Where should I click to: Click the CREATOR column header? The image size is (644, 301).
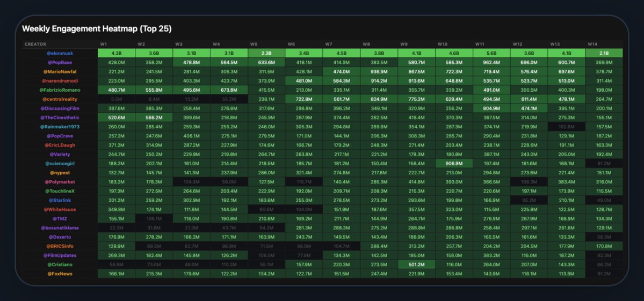(35, 44)
